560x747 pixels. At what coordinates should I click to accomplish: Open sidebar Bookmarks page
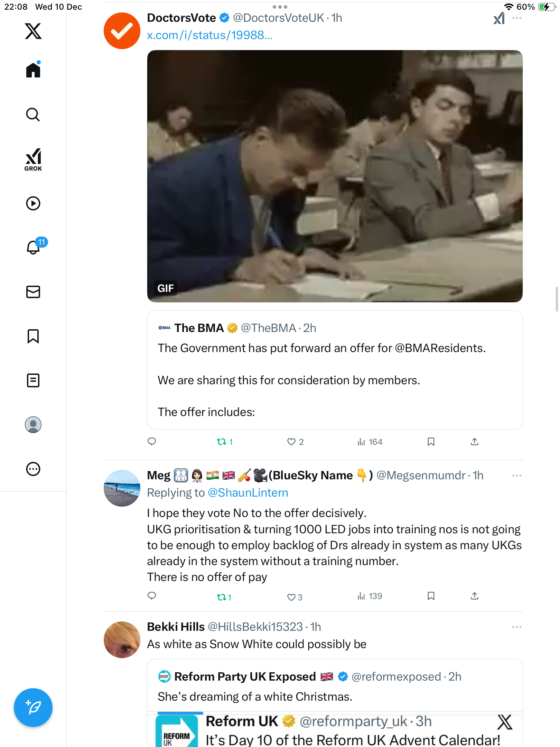click(x=33, y=336)
